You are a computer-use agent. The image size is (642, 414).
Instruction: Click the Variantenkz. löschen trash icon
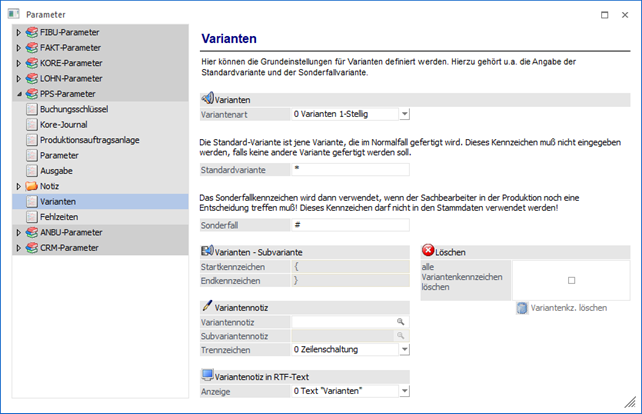click(522, 308)
